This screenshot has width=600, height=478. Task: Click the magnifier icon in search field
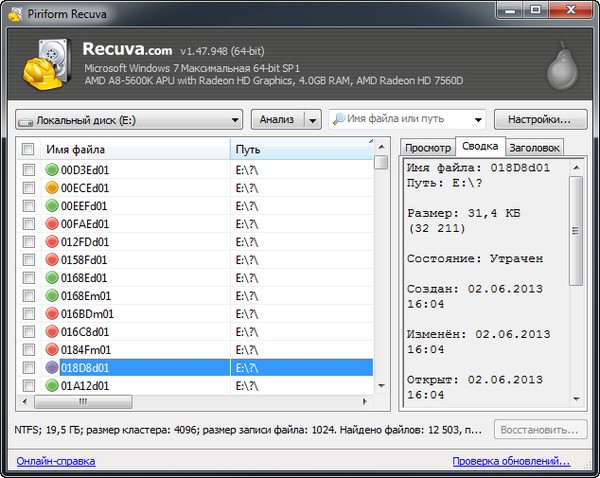[340, 120]
